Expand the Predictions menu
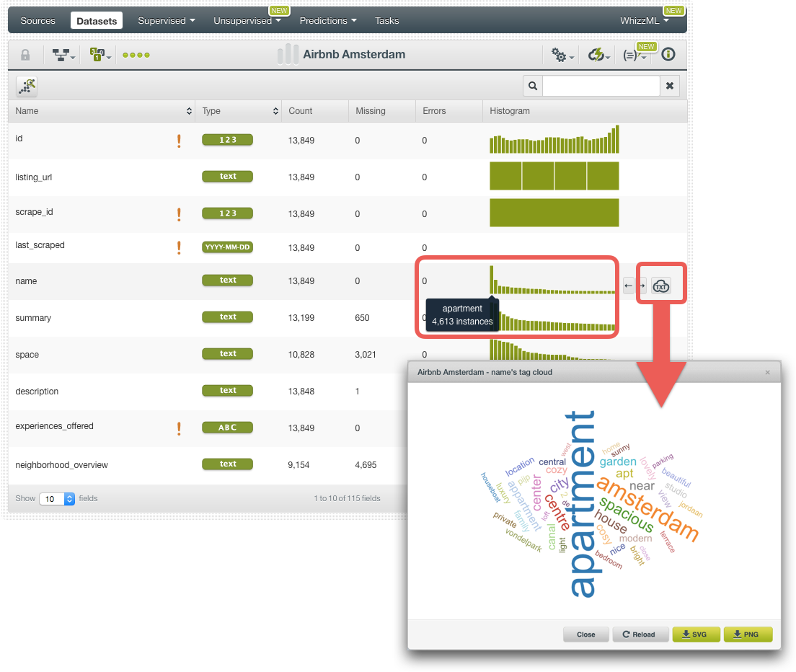Image resolution: width=796 pixels, height=672 pixels. pyautogui.click(x=328, y=21)
